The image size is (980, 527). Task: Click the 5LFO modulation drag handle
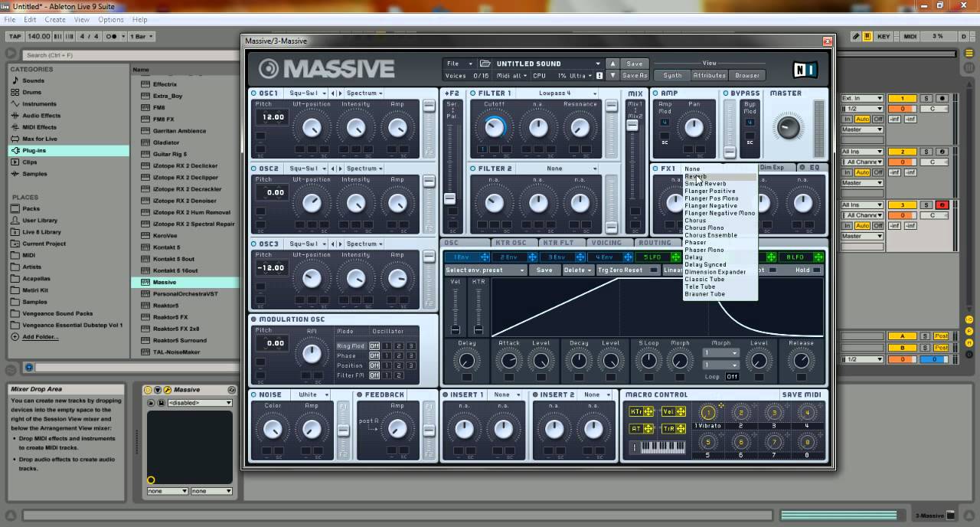click(675, 257)
